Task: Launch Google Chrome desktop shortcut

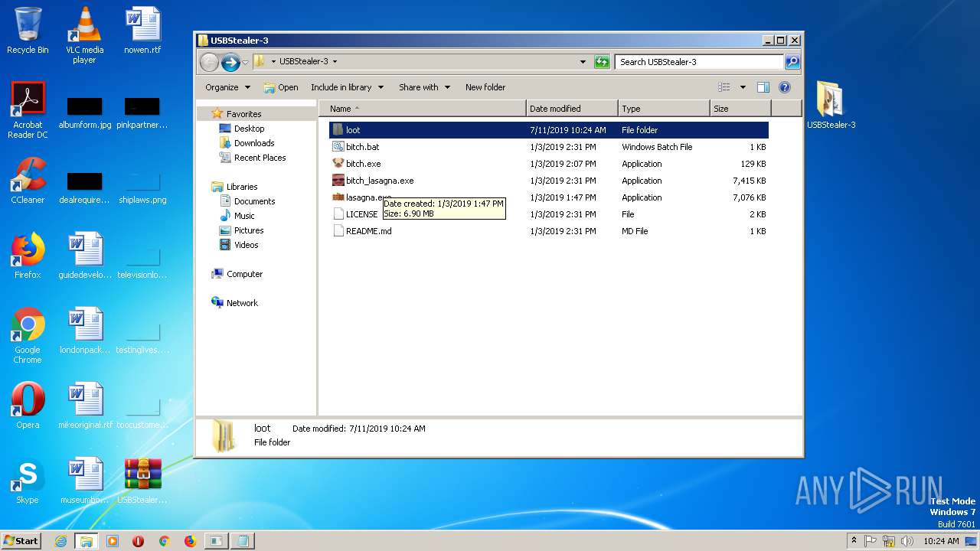Action: point(28,335)
